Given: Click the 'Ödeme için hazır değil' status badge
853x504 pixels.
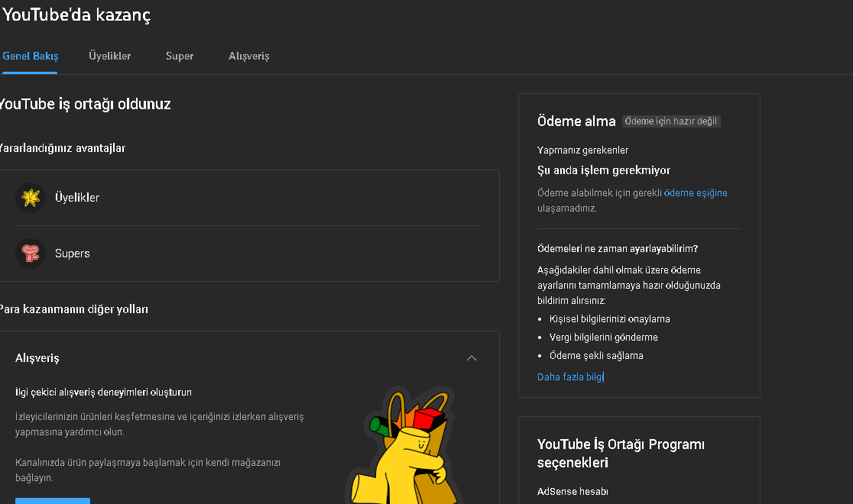Looking at the screenshot, I should 671,121.
